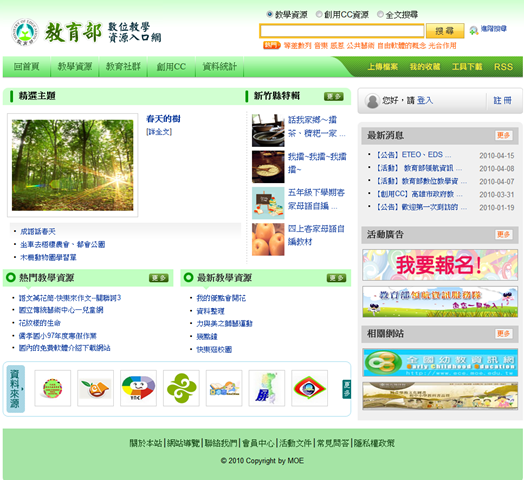The height and width of the screenshot is (480, 524).
Task: Open the 創用CC news item dated 2010-03-31
Action: pyautogui.click(x=419, y=194)
